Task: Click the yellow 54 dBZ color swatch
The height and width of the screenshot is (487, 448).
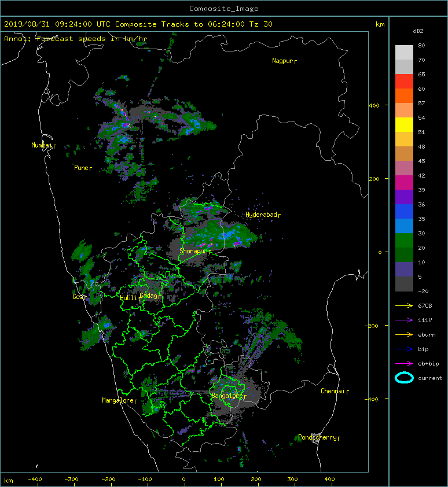Action: [404, 125]
